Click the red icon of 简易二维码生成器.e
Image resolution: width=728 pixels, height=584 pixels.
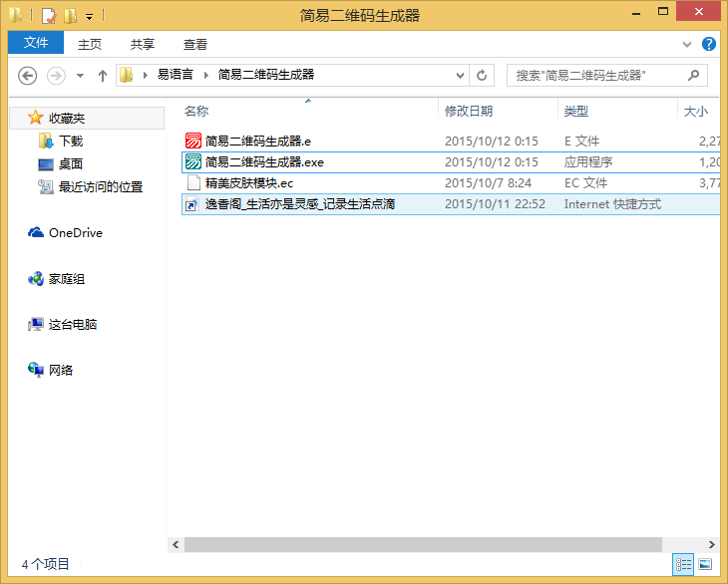point(193,141)
